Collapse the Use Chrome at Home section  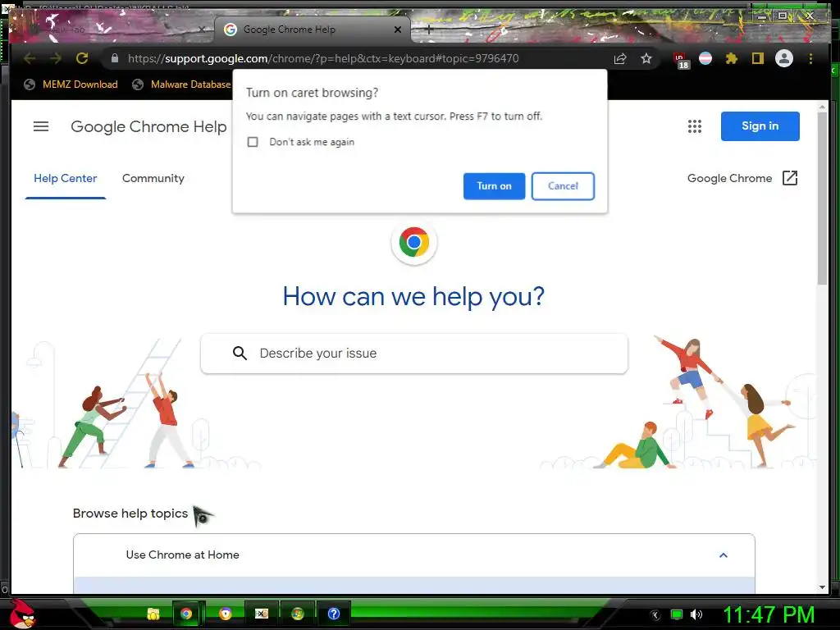click(x=724, y=555)
